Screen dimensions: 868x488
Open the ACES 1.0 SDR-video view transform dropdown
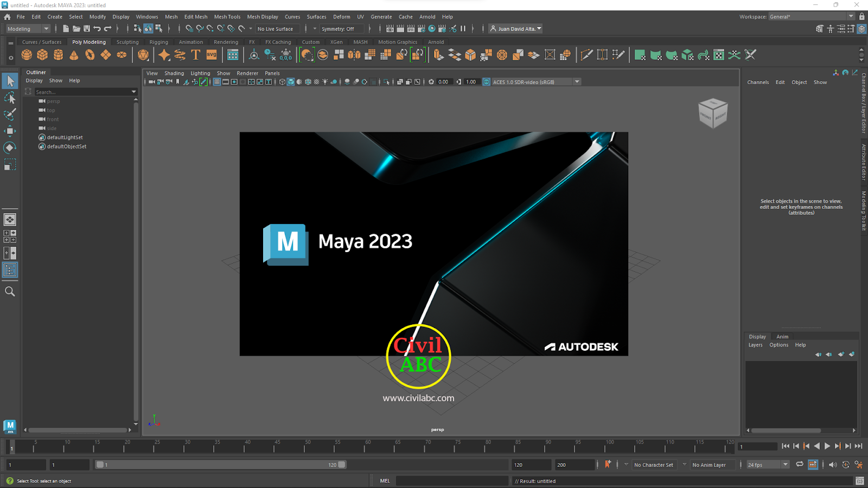pos(536,82)
